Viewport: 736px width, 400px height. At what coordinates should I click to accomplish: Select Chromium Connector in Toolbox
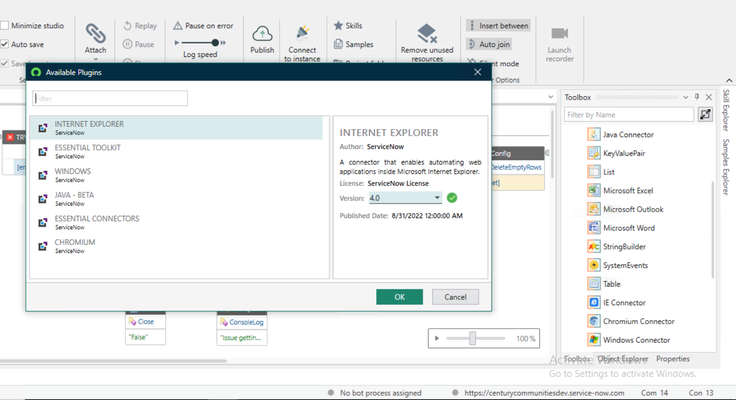click(x=631, y=322)
